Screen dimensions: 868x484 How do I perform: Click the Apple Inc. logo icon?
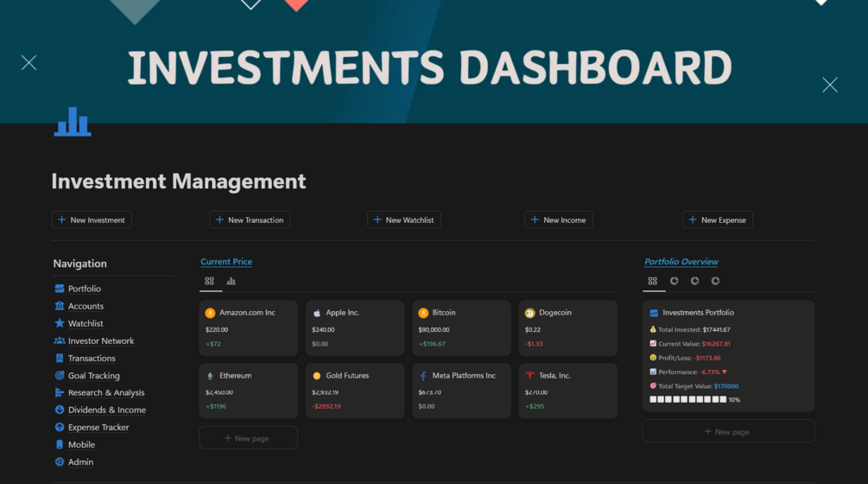[317, 313]
